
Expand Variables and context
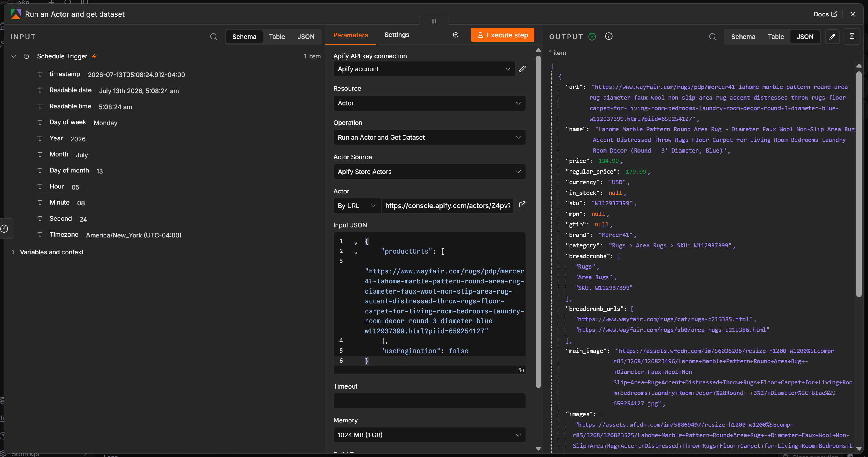tap(13, 252)
